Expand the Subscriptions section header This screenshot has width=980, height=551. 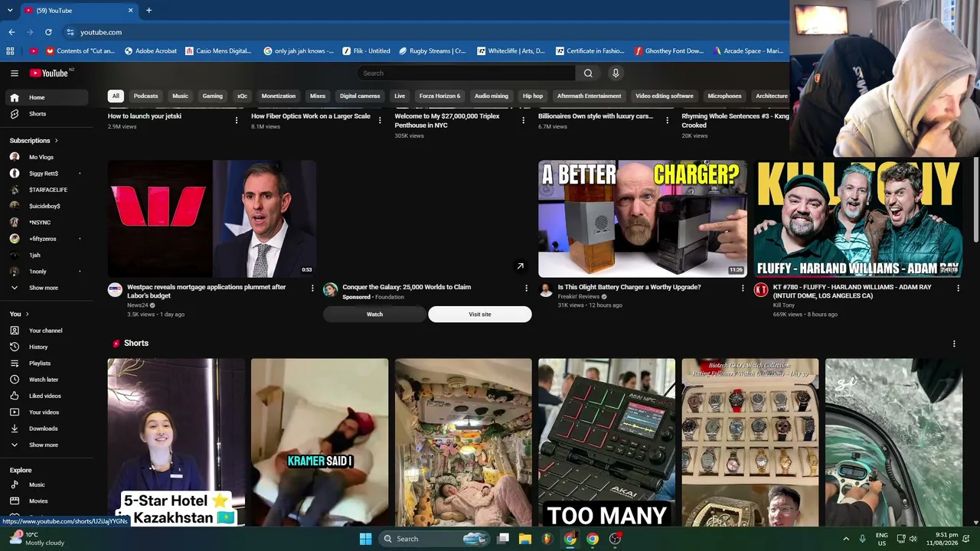pyautogui.click(x=34, y=141)
